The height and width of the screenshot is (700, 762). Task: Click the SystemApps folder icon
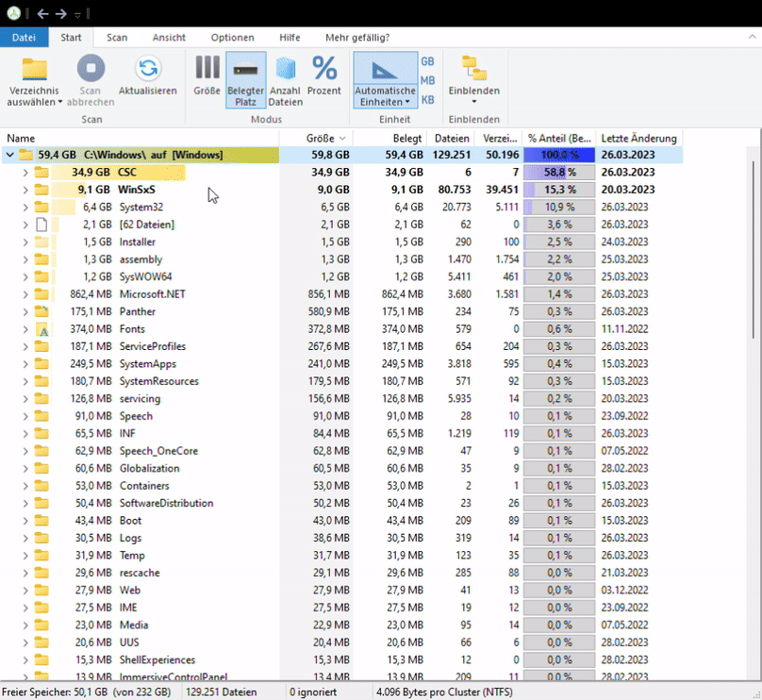[x=41, y=363]
